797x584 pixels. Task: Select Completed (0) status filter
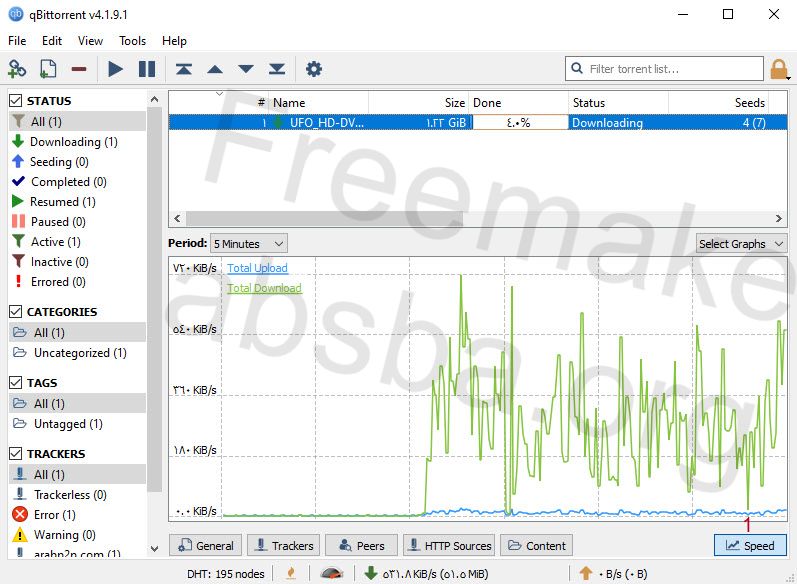coord(77,182)
